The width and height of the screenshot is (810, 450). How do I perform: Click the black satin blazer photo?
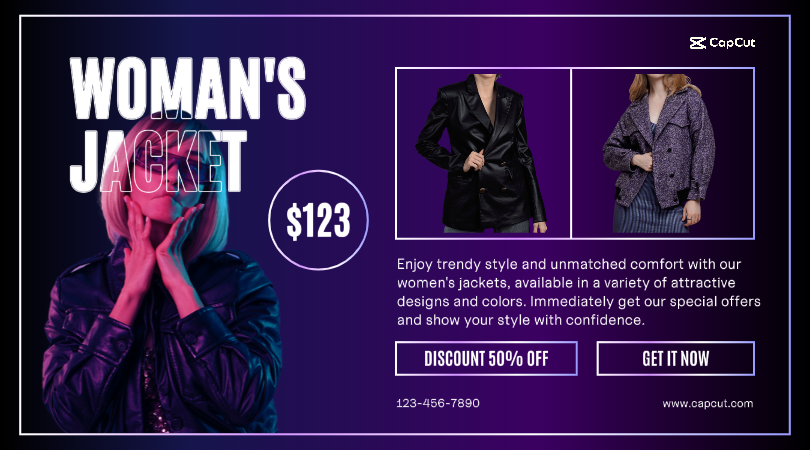pos(482,153)
